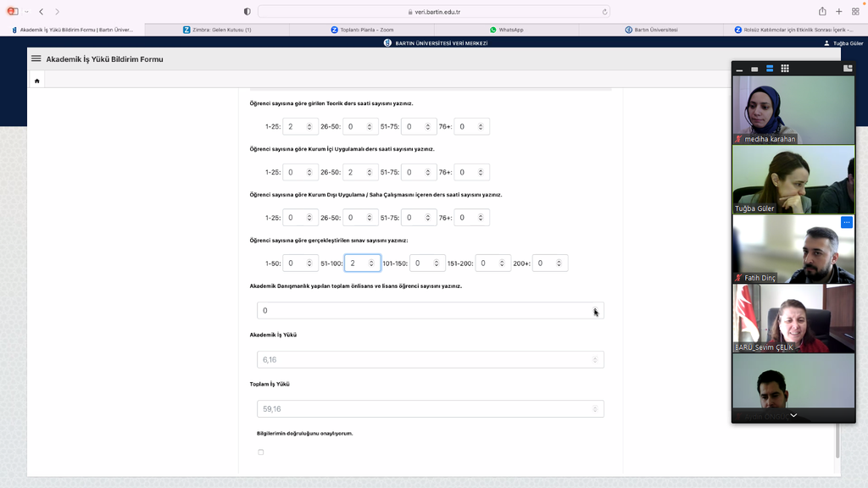This screenshot has height=488, width=868.
Task: Click the home icon in the breadcrumb bar
Action: (36, 81)
